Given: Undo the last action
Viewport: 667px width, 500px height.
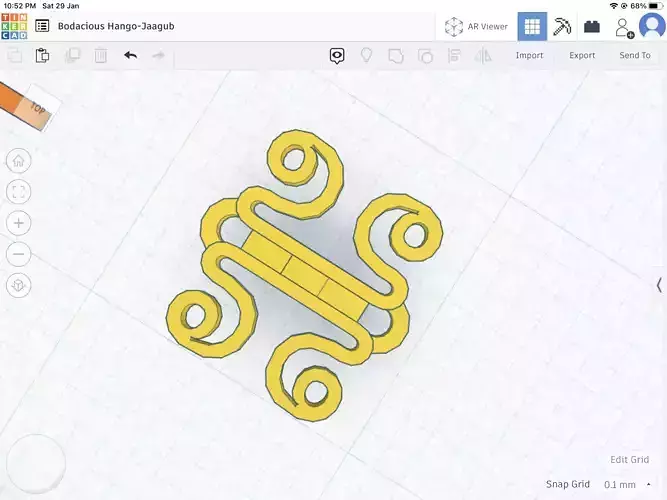Looking at the screenshot, I should 131,55.
